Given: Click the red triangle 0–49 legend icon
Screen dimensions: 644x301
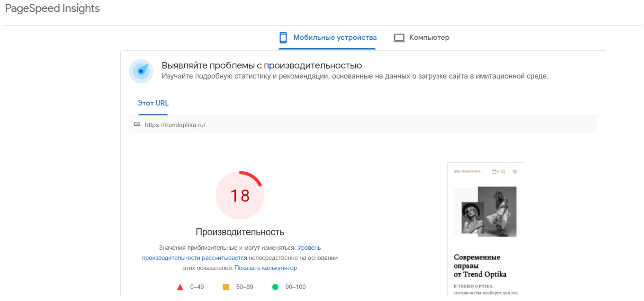Looking at the screenshot, I should 180,287.
